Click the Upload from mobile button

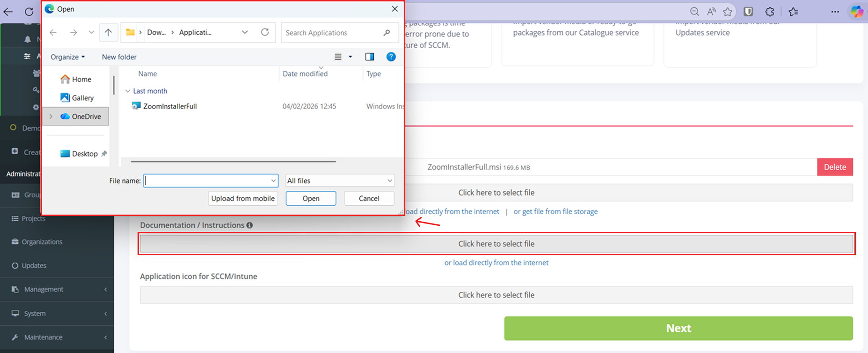point(243,198)
